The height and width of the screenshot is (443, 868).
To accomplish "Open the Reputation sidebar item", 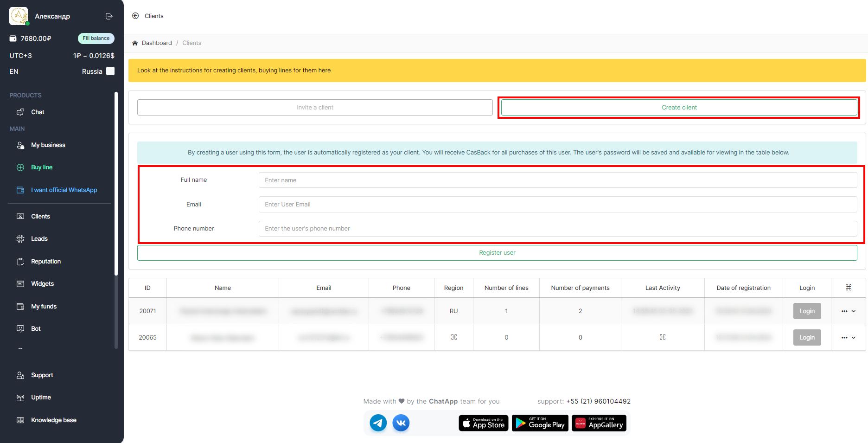I will 45,262.
